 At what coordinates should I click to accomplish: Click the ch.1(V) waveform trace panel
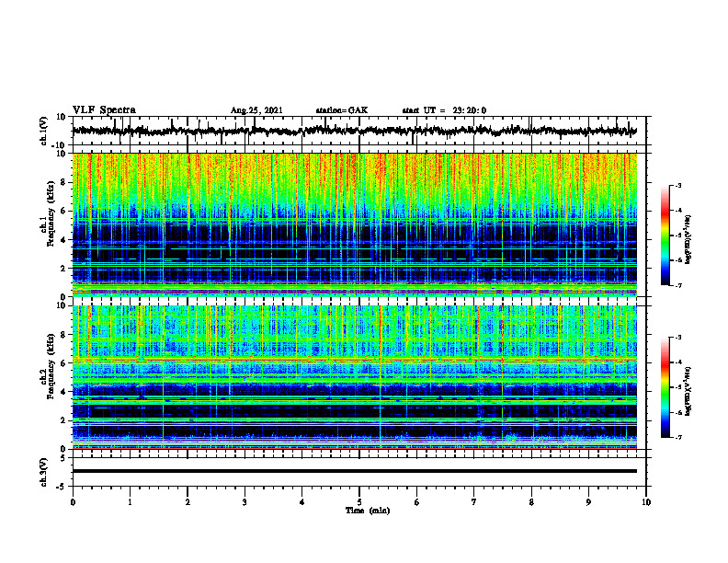[x=358, y=131]
